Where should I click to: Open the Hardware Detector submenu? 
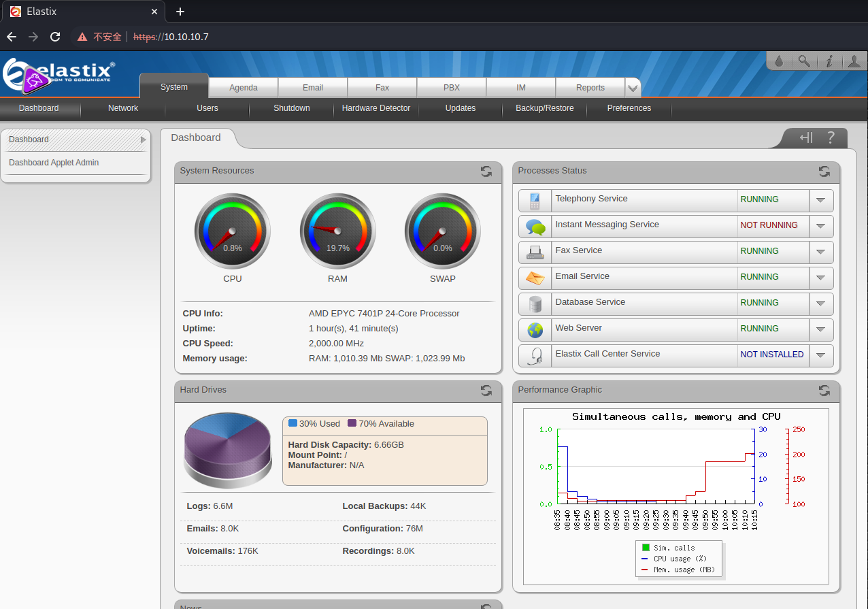click(376, 108)
